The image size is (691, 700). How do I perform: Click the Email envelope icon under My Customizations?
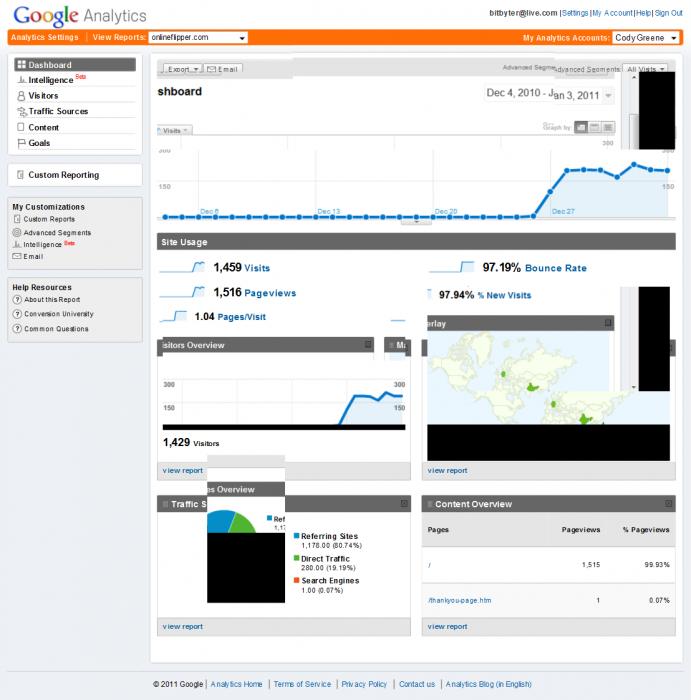(x=17, y=256)
